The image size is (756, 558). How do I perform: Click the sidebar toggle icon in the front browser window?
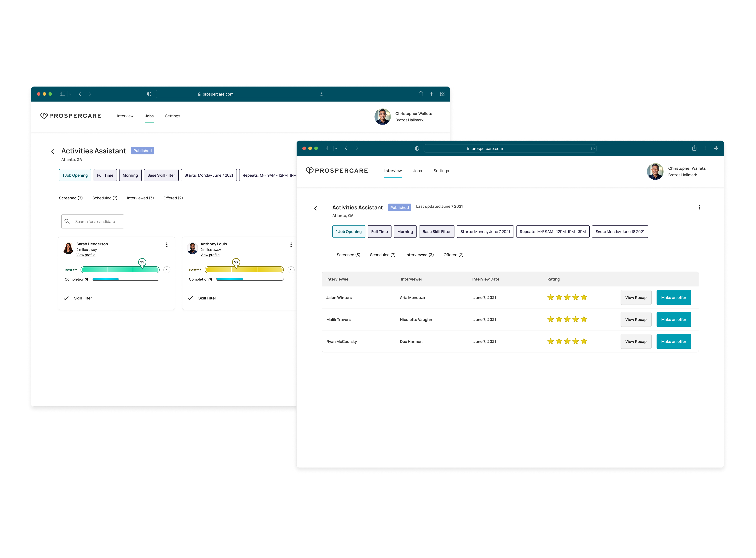point(328,148)
